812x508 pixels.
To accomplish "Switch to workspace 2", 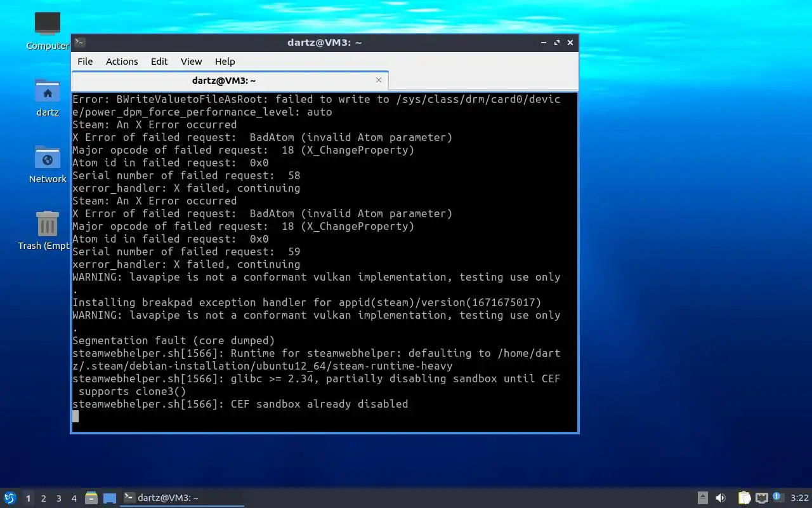I will point(43,498).
